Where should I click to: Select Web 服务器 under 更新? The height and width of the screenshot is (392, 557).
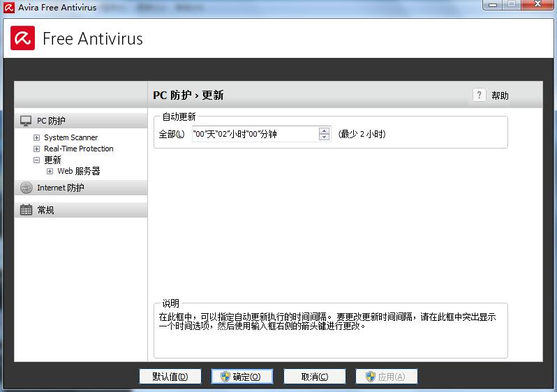coord(78,171)
